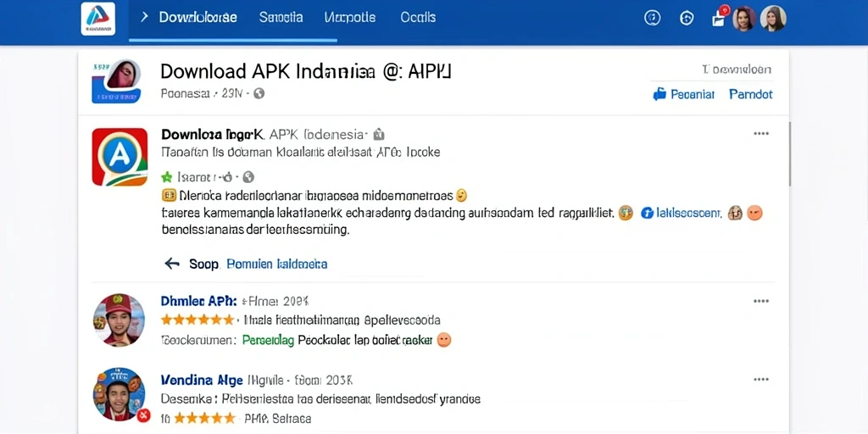The width and height of the screenshot is (868, 434).
Task: Open the Vendina Alge profile name
Action: tap(202, 381)
